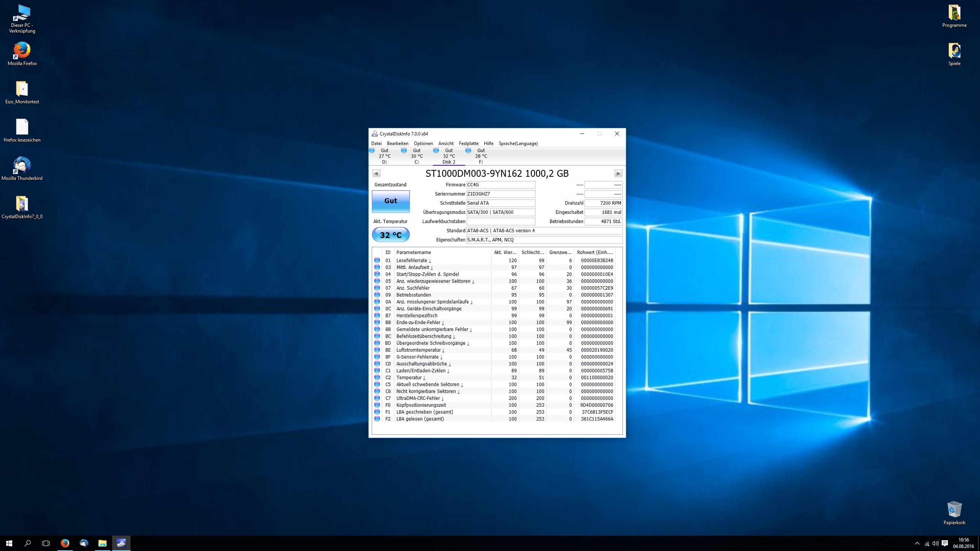Image resolution: width=980 pixels, height=551 pixels.
Task: Select the C: drive status icon
Action: (404, 151)
